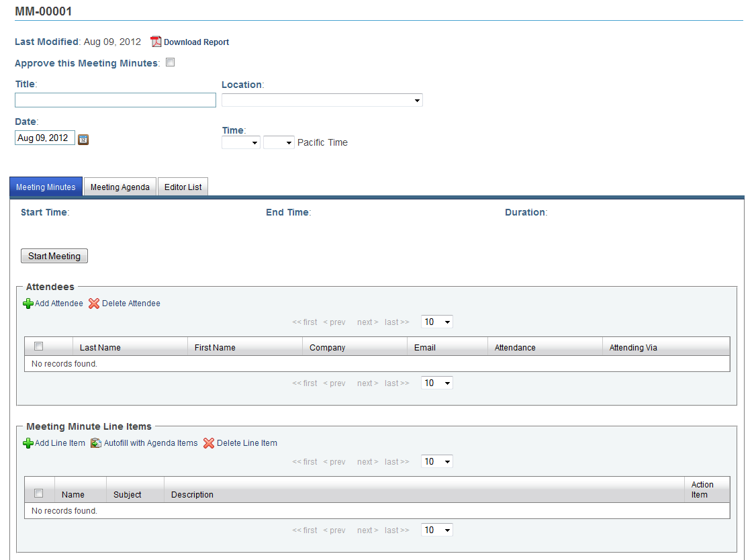Click the Delete Attendee link text

tap(132, 304)
